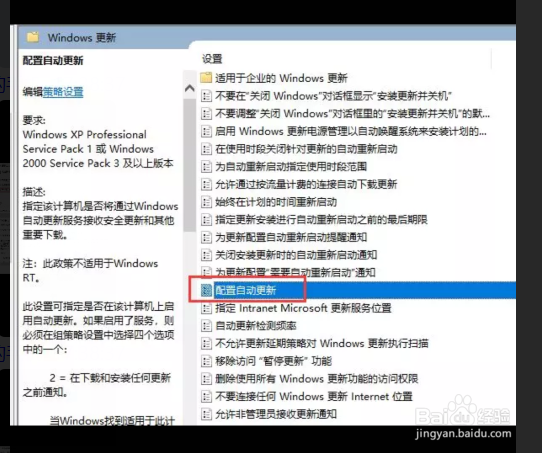Click text 为自动重新启动指定使用时段范围
The image size is (542, 453).
tap(291, 167)
